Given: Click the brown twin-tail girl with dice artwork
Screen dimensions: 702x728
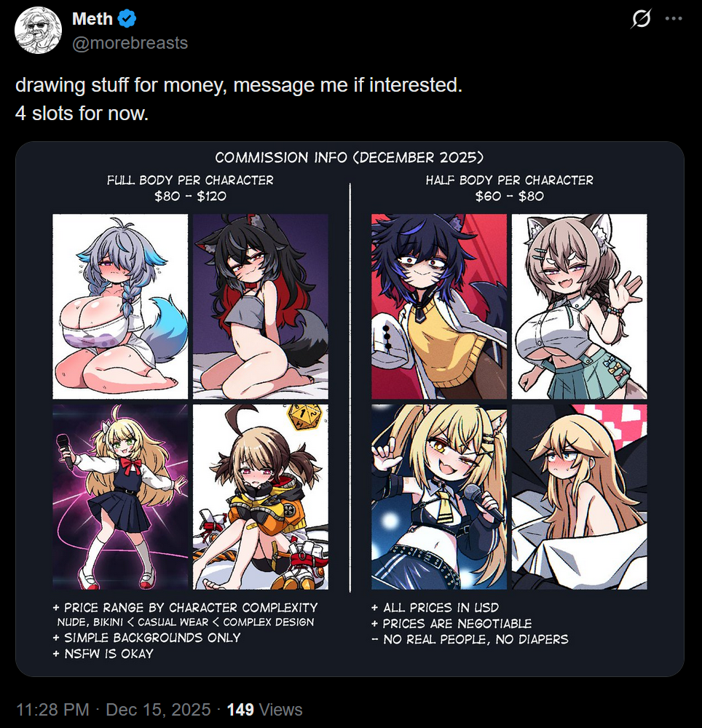Looking at the screenshot, I should tap(261, 496).
